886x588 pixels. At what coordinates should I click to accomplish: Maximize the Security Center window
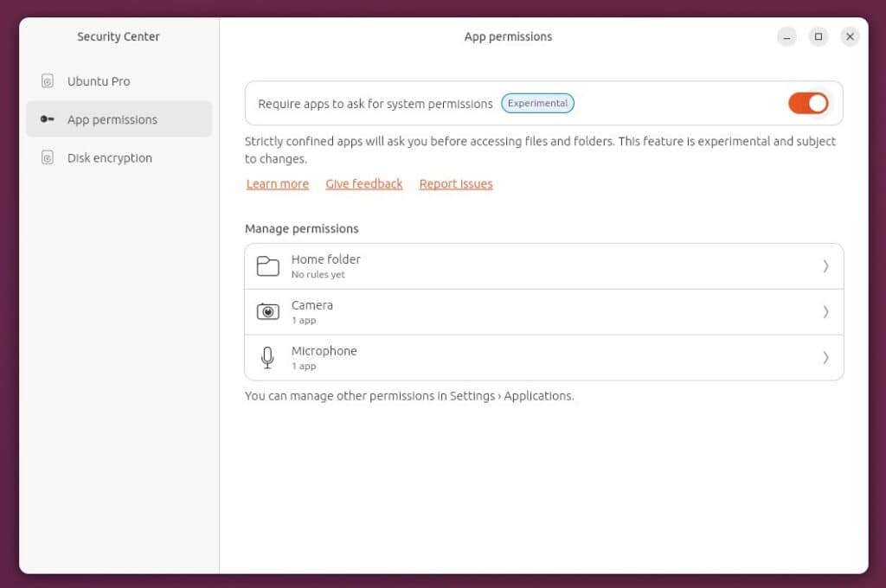click(819, 36)
